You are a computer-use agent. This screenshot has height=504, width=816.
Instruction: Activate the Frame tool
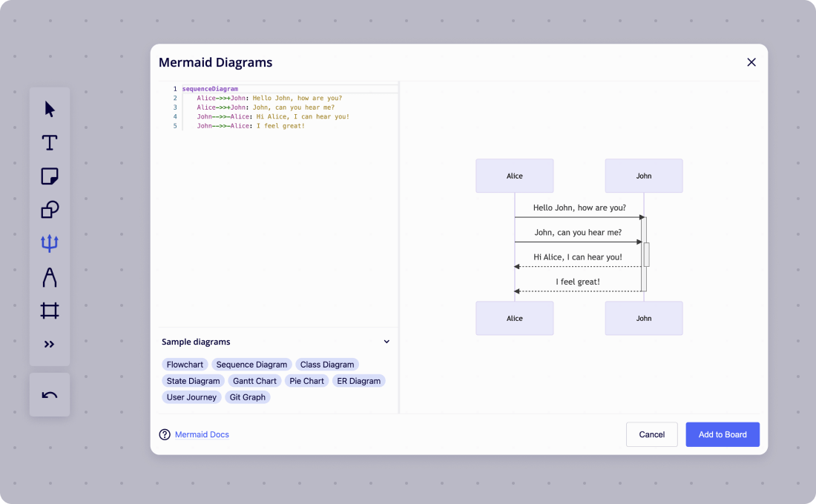(49, 310)
